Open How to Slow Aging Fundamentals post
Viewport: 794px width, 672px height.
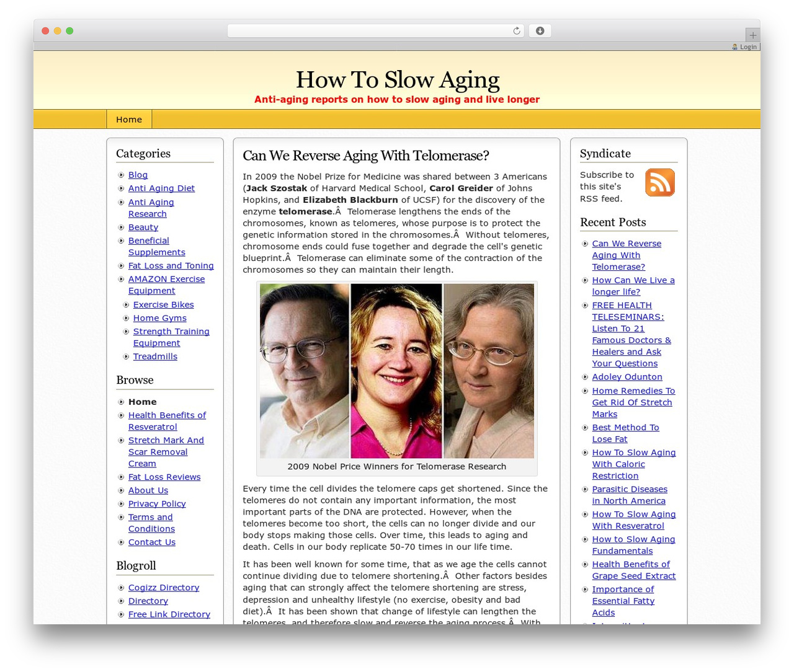point(633,545)
